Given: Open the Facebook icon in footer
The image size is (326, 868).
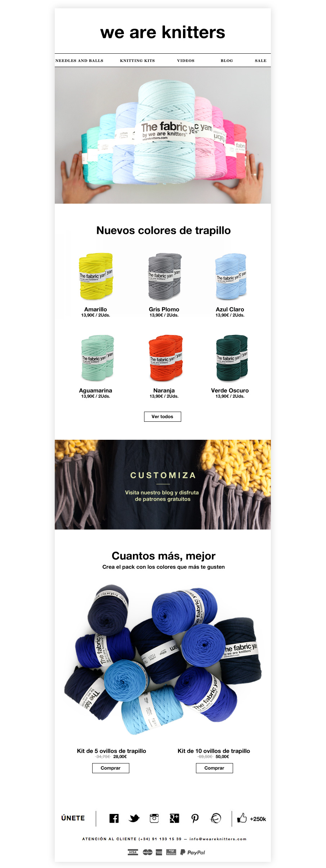Looking at the screenshot, I should click(114, 818).
